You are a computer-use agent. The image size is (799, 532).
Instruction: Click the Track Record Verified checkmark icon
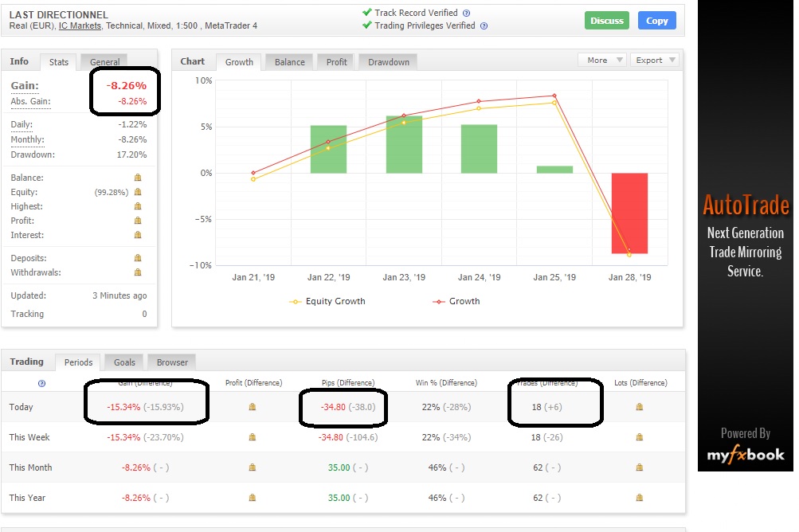pyautogui.click(x=367, y=12)
